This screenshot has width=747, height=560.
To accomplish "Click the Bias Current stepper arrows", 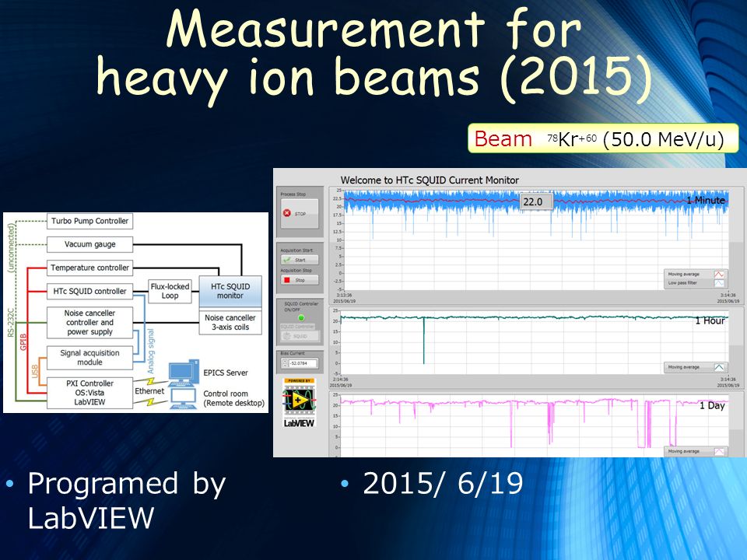I will click(285, 363).
